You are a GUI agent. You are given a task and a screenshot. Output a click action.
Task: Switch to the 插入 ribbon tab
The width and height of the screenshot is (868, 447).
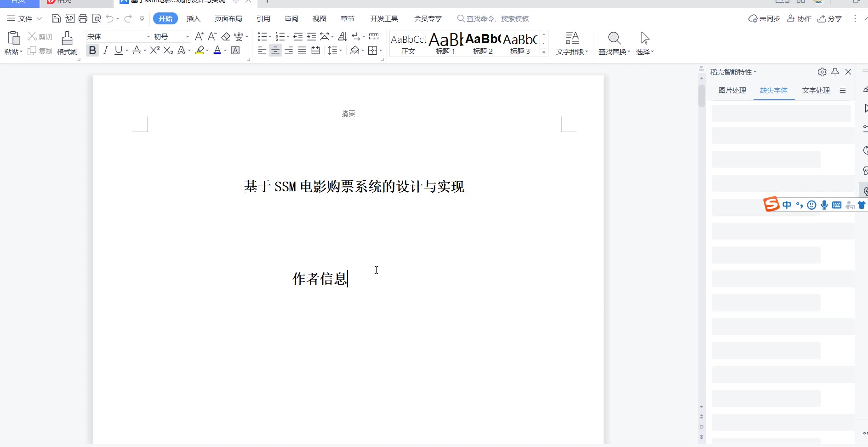point(194,18)
